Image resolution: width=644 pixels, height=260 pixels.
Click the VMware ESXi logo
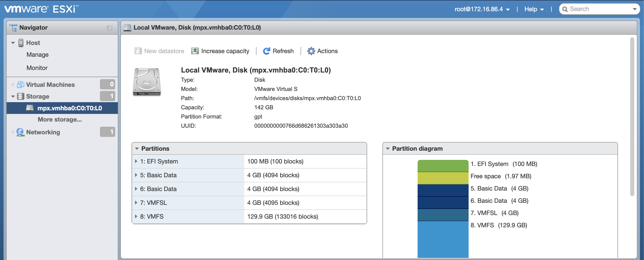click(x=42, y=9)
